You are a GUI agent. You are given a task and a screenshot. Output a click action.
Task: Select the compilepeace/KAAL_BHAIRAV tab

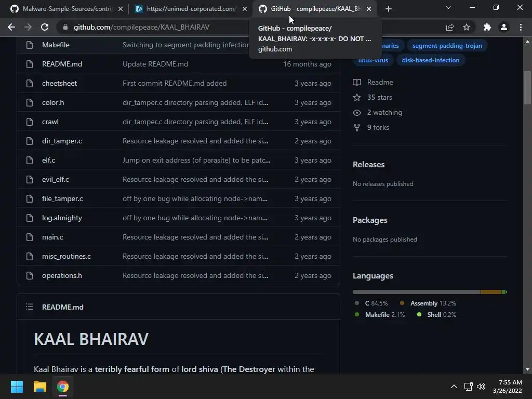[315, 9]
